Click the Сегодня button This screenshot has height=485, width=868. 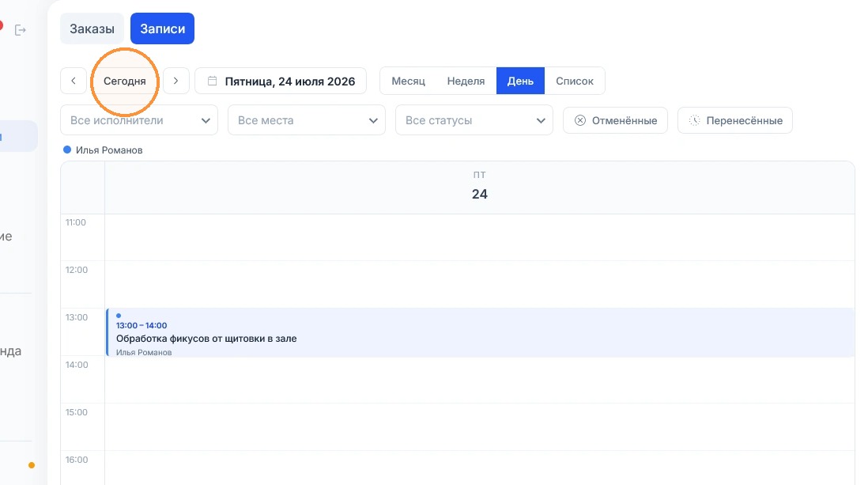[x=125, y=81]
